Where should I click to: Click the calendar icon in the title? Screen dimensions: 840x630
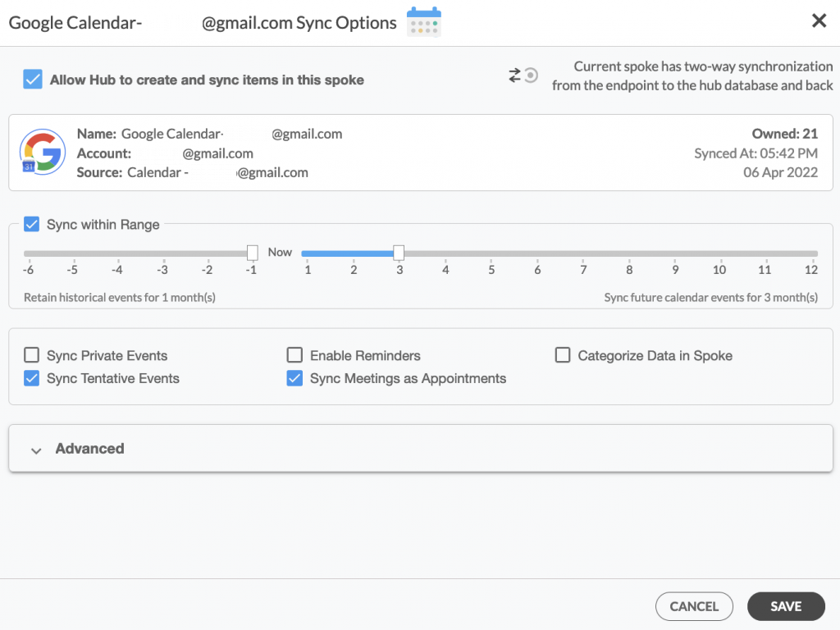[424, 22]
